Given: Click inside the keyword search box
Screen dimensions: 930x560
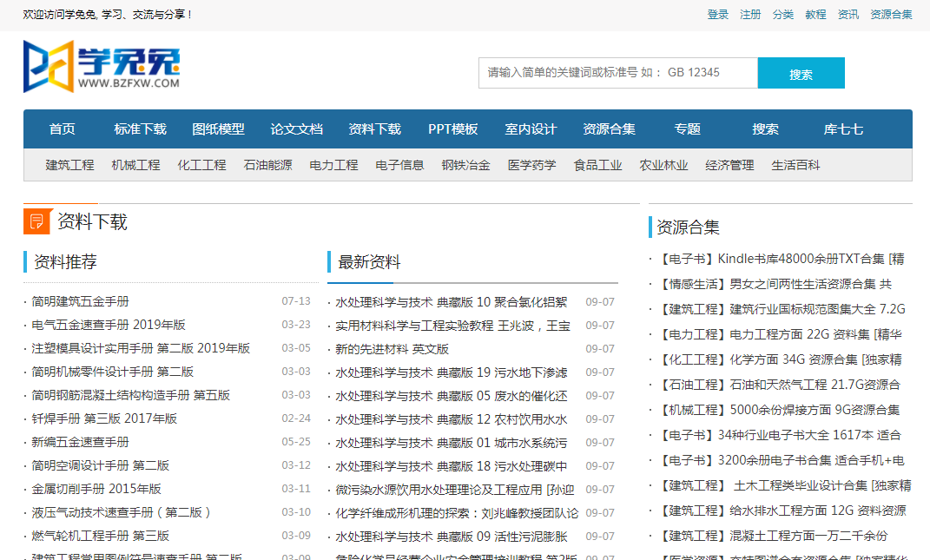Looking at the screenshot, I should (617, 73).
